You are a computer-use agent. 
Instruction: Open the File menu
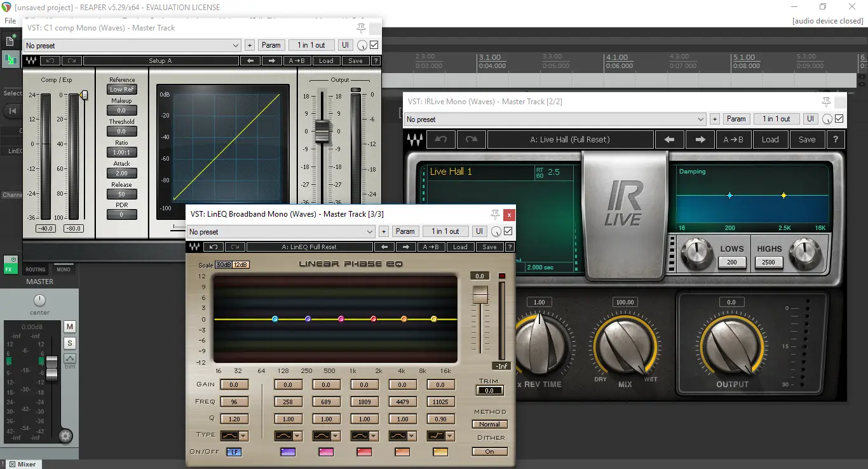pyautogui.click(x=10, y=21)
